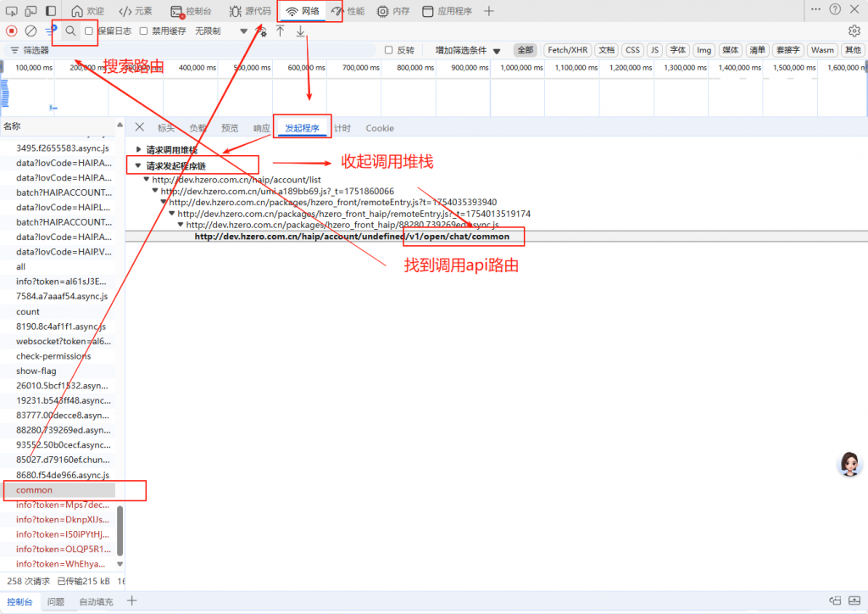Check the 反转 filter checkbox

389,50
